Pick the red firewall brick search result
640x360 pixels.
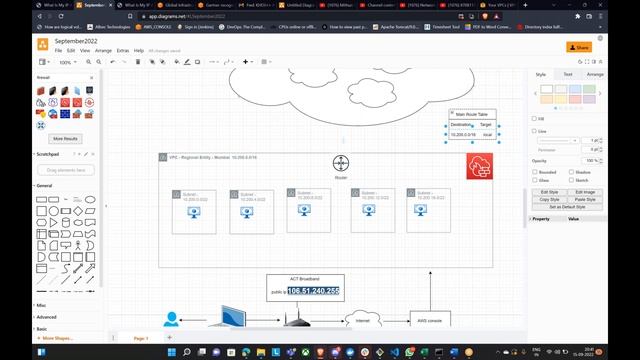[x=41, y=91]
